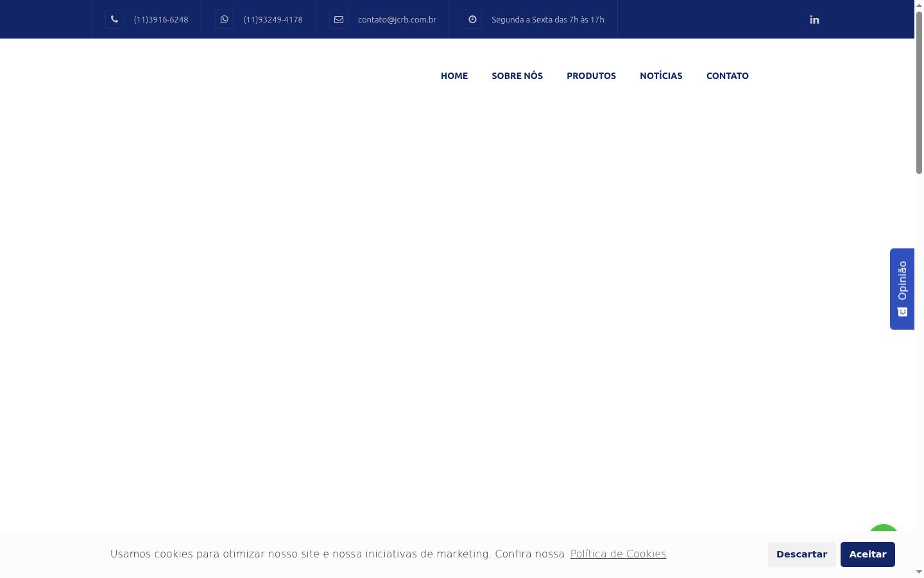This screenshot has height=578, width=924.
Task: Click the WhatsApp number (11)93249-4178
Action: [273, 20]
